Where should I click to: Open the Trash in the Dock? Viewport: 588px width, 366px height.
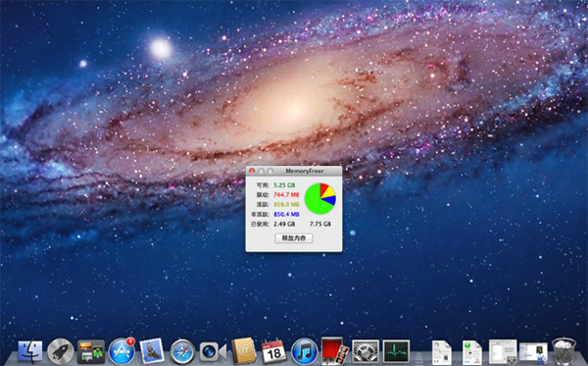[x=563, y=351]
